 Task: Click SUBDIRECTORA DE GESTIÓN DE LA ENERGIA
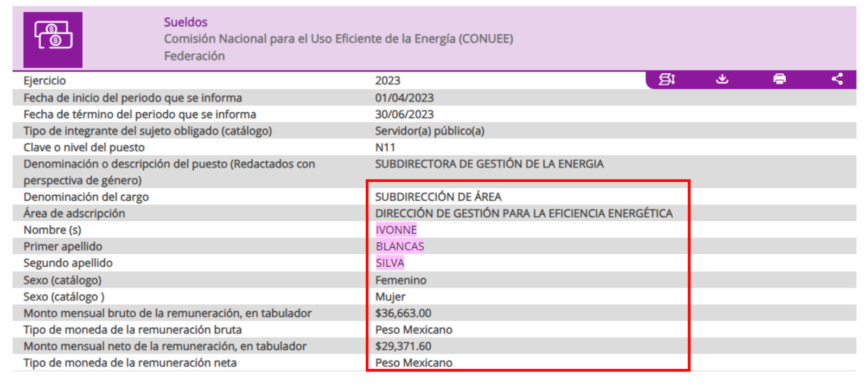489,164
